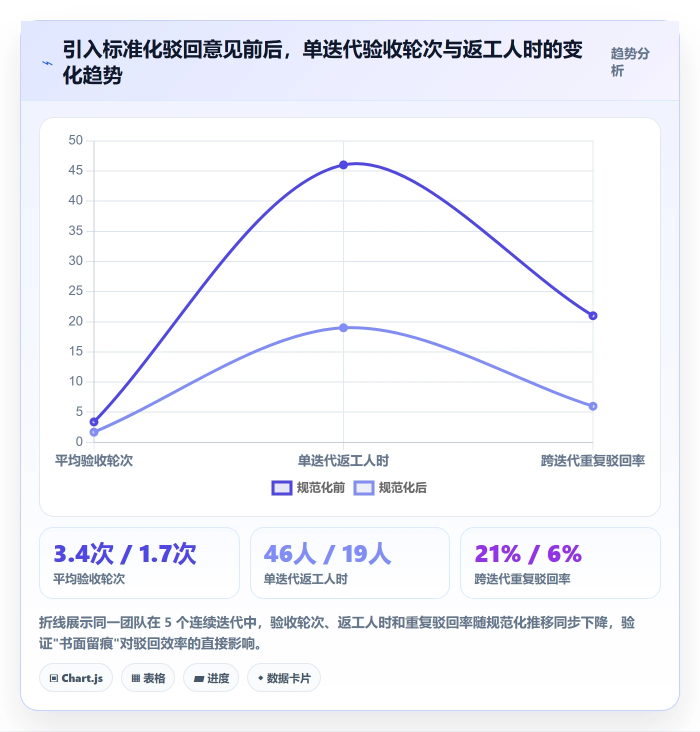
Task: Click the y-axis tick label 0
Action: point(79,442)
